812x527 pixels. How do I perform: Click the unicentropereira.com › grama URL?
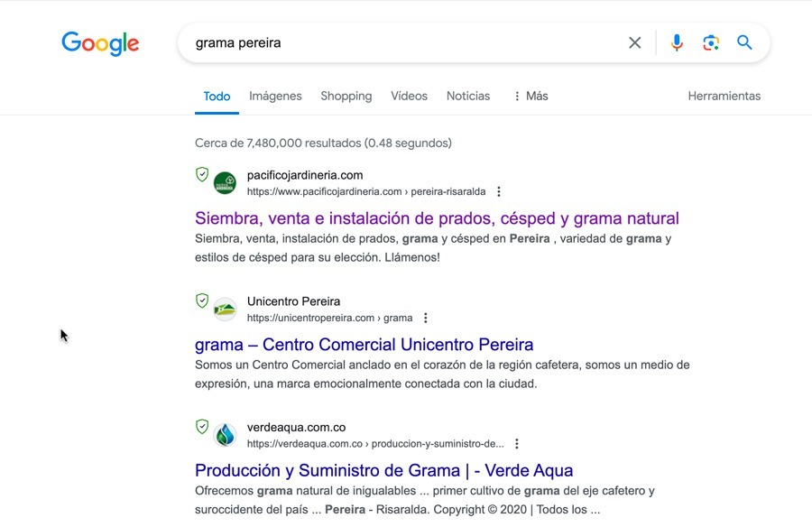[330, 318]
